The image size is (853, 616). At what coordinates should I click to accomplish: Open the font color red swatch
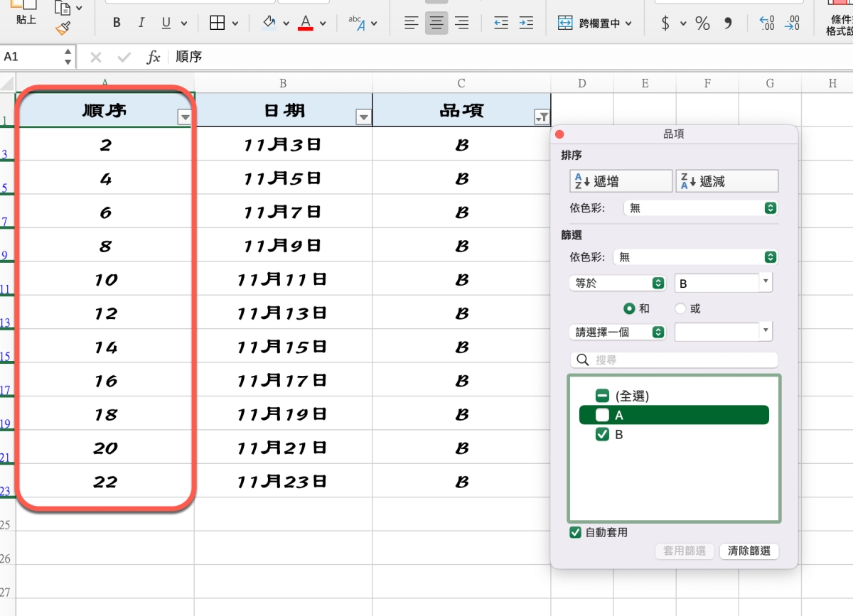coord(306,23)
